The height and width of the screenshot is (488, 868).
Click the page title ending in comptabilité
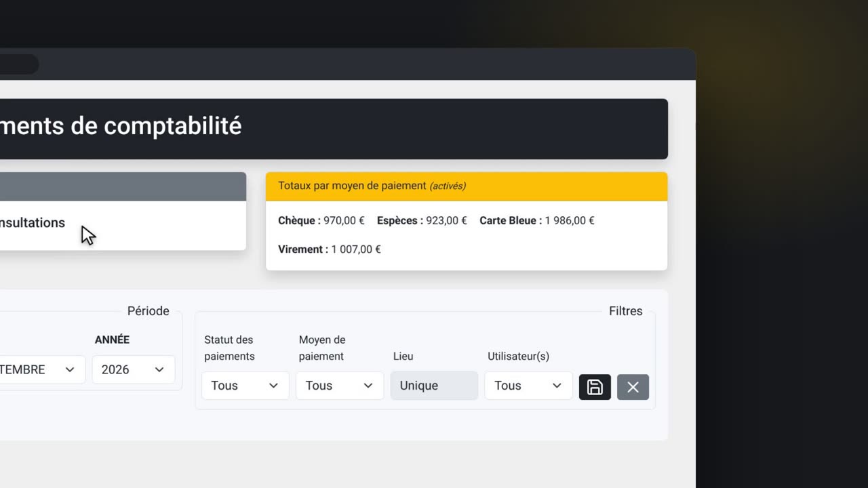(121, 126)
